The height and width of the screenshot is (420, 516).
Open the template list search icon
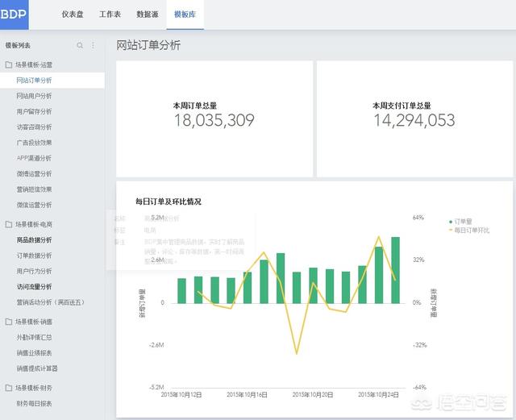pyautogui.click(x=80, y=46)
